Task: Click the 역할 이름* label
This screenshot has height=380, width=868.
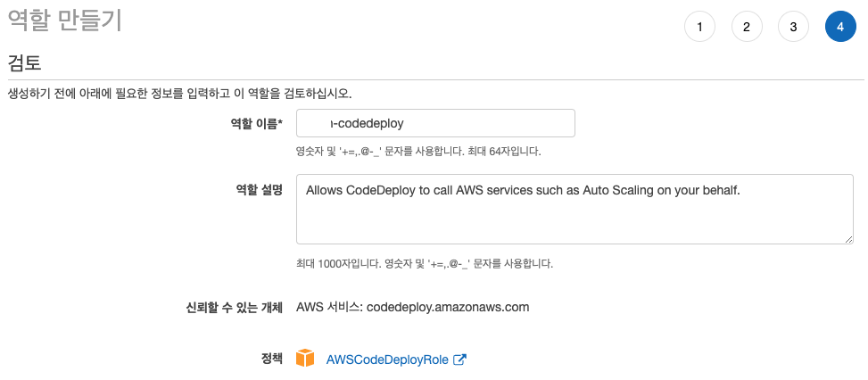Action: coord(256,124)
